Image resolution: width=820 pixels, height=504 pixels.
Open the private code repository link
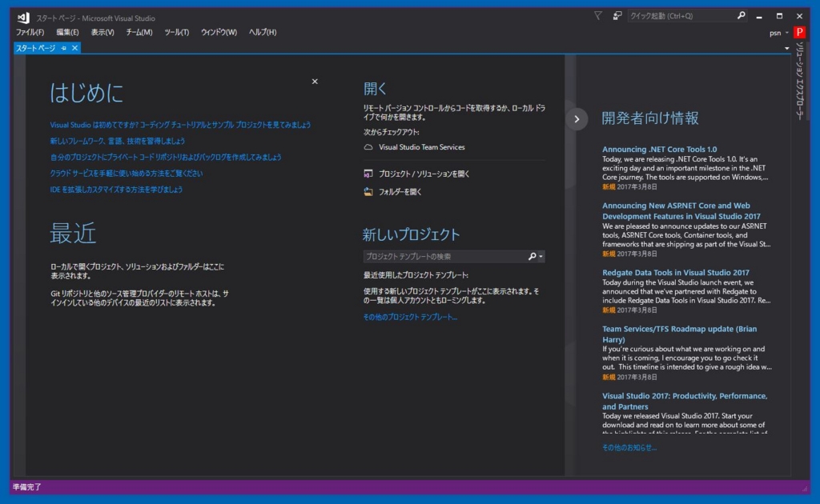(x=166, y=158)
